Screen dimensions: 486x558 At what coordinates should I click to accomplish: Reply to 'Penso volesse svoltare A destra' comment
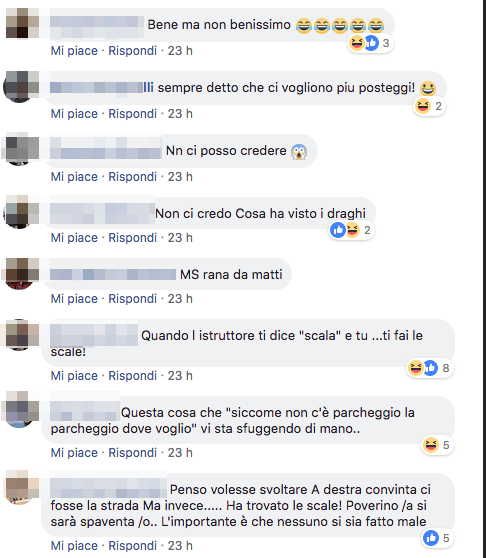coord(132,546)
